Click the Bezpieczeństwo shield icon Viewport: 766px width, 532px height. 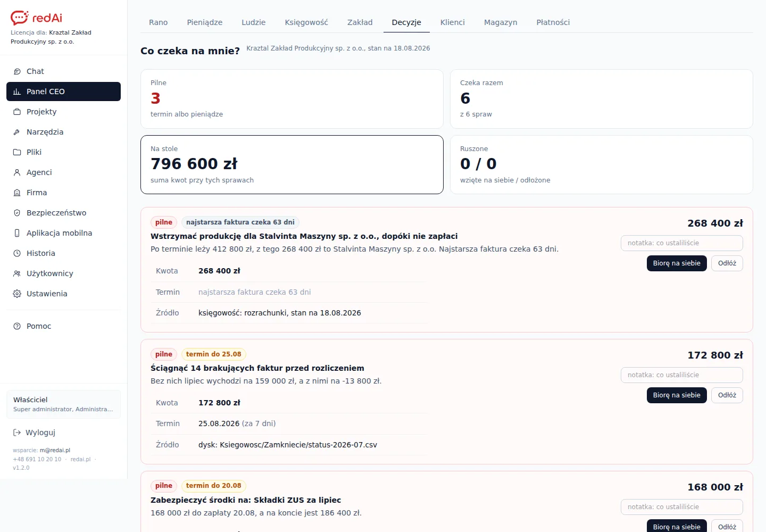pos(17,213)
